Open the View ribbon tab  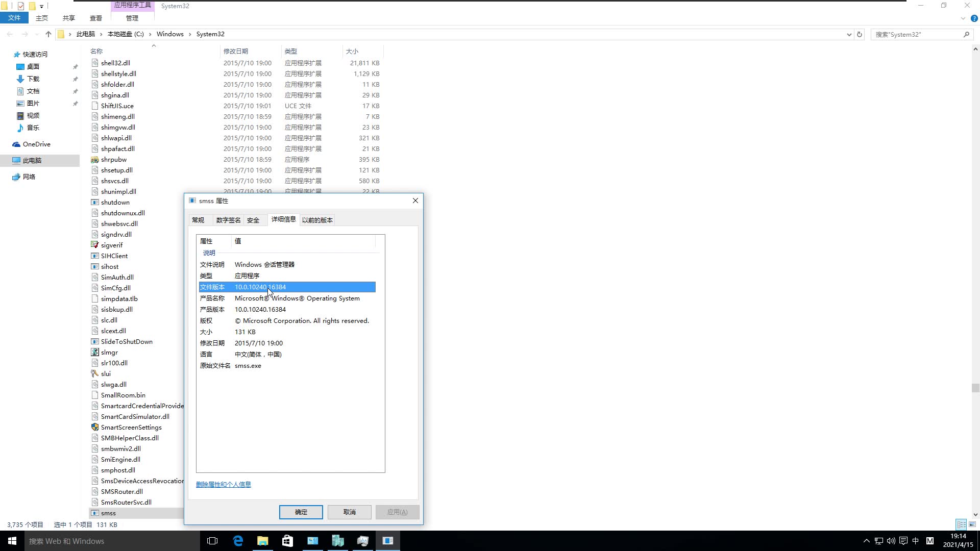(96, 18)
